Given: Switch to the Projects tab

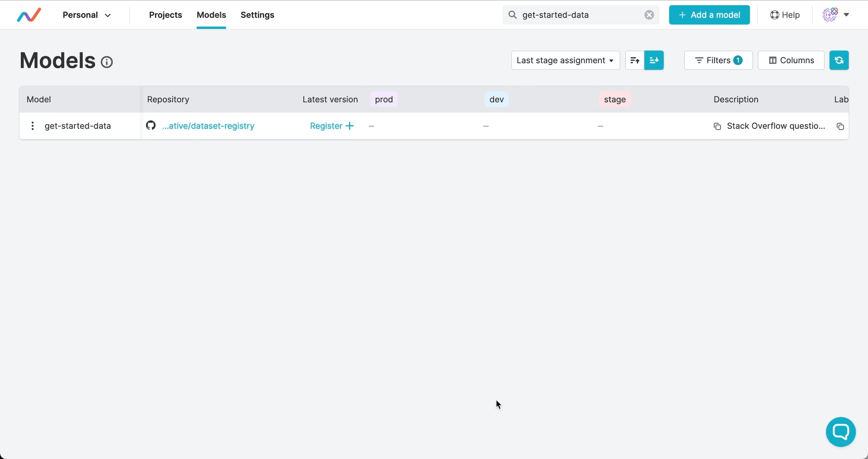Looking at the screenshot, I should [165, 15].
